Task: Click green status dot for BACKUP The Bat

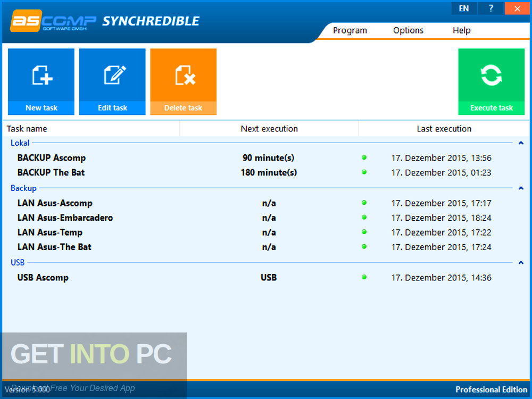Action: click(x=364, y=172)
